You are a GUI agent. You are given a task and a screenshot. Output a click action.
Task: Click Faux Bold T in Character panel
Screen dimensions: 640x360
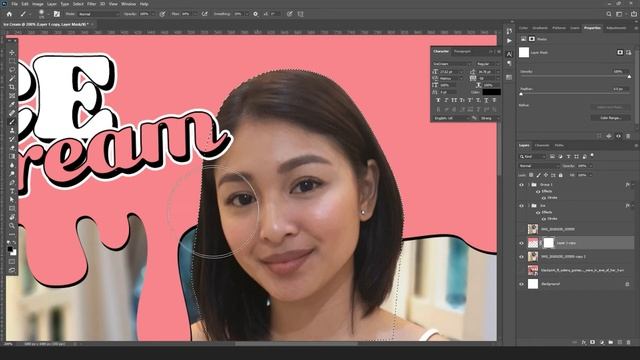tap(438, 100)
